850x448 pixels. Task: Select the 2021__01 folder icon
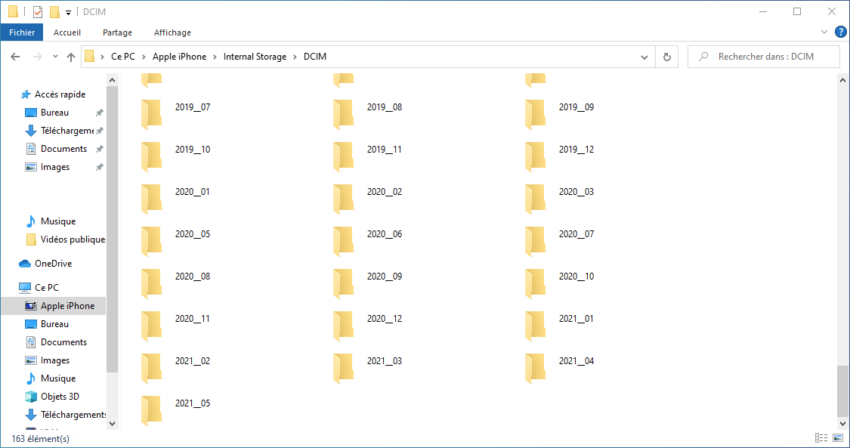(535, 325)
